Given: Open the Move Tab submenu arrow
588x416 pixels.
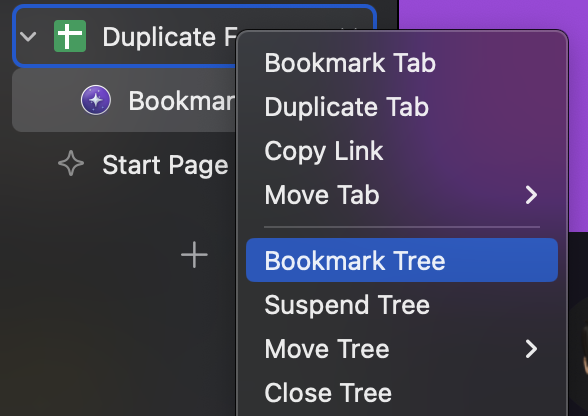Looking at the screenshot, I should tap(531, 195).
